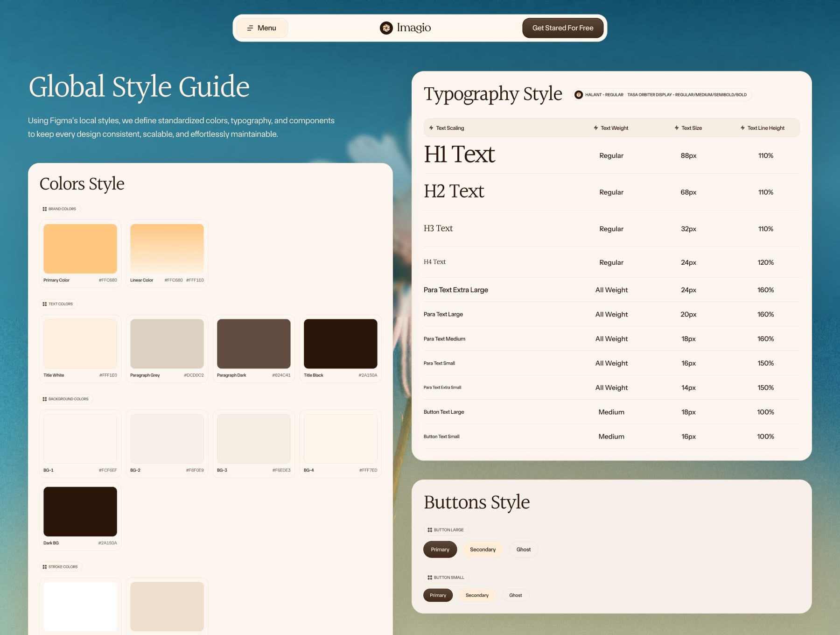Screen dimensions: 840x635
Task: Click the bolt icon beside Text Weight
Action: point(596,128)
